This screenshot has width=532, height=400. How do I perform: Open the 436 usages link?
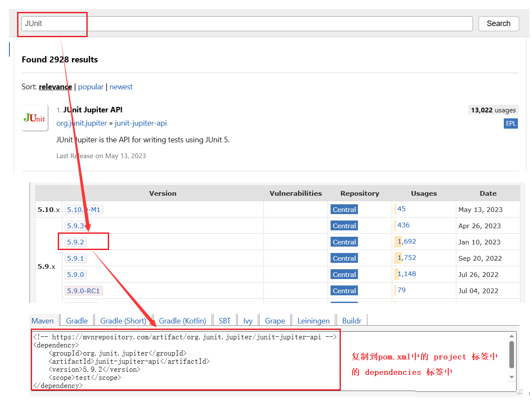(403, 225)
